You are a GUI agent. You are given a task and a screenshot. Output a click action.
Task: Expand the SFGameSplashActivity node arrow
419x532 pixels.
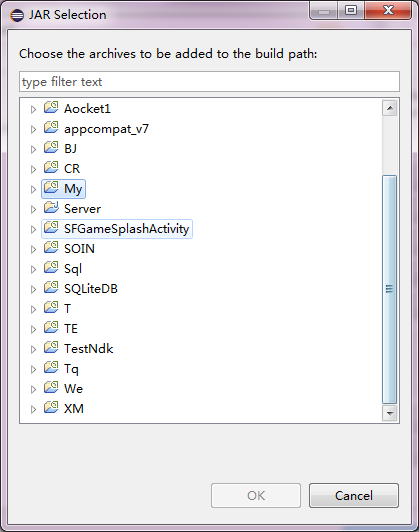(x=33, y=229)
